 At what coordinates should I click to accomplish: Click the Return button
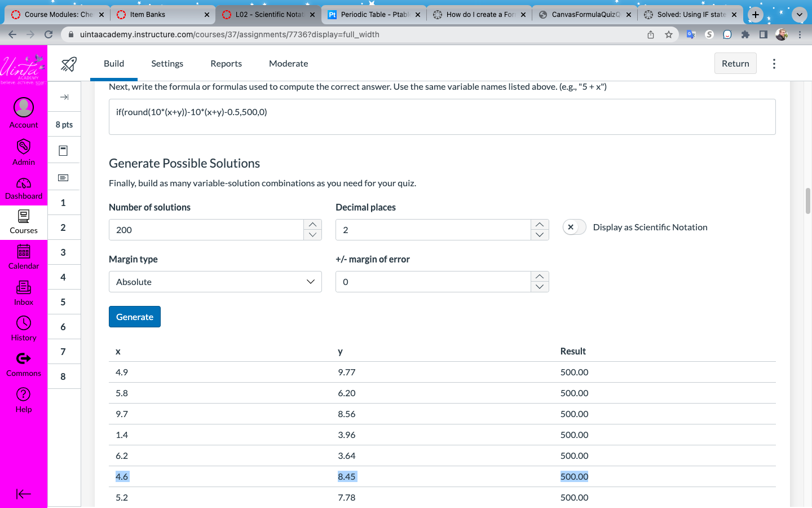pyautogui.click(x=735, y=64)
